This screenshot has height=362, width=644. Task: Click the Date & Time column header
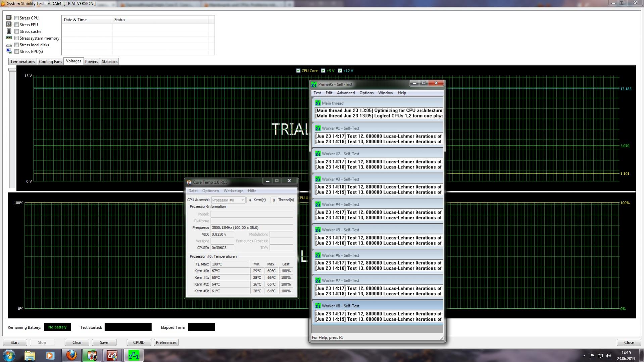point(87,20)
